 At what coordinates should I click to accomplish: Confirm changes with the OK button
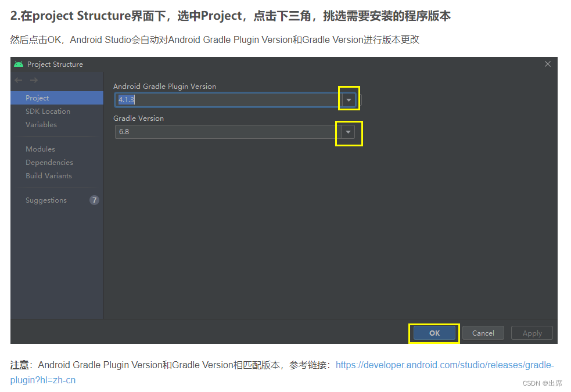[x=433, y=333]
